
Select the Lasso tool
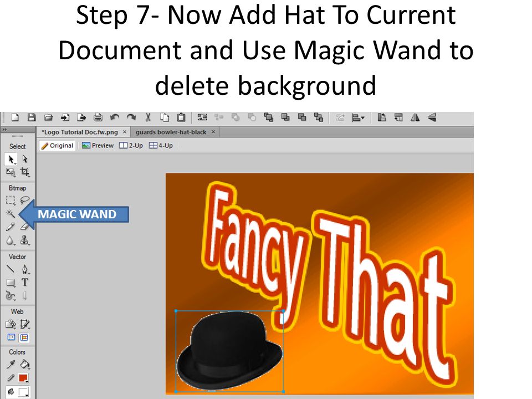tap(24, 200)
